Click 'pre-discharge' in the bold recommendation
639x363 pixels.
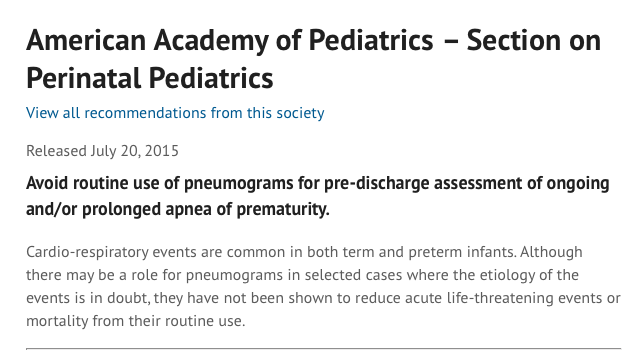377,183
